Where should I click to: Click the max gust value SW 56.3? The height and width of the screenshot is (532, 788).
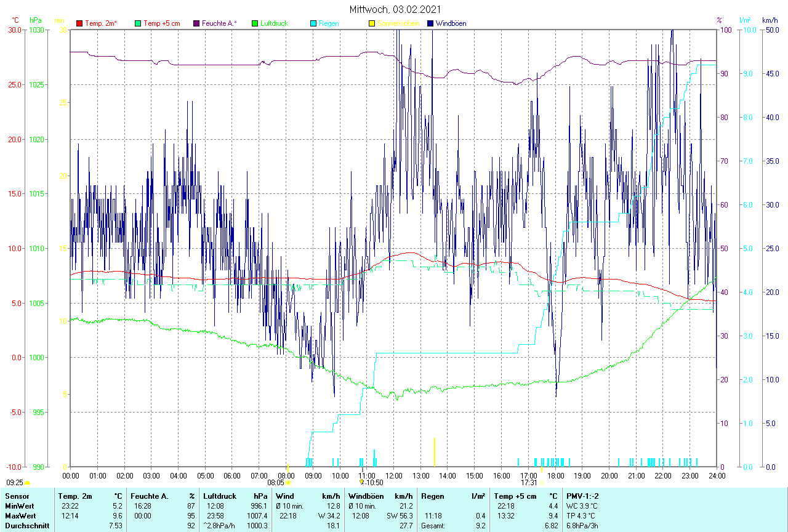pyautogui.click(x=400, y=516)
